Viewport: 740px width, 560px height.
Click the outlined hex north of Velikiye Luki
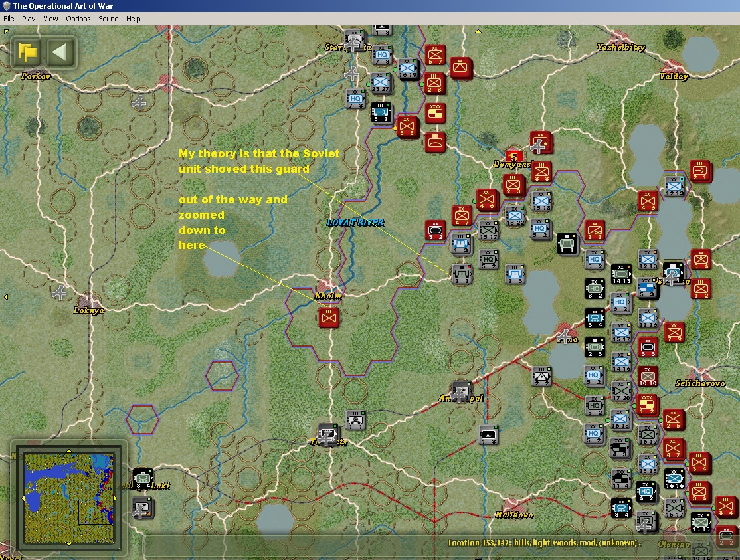[x=143, y=419]
